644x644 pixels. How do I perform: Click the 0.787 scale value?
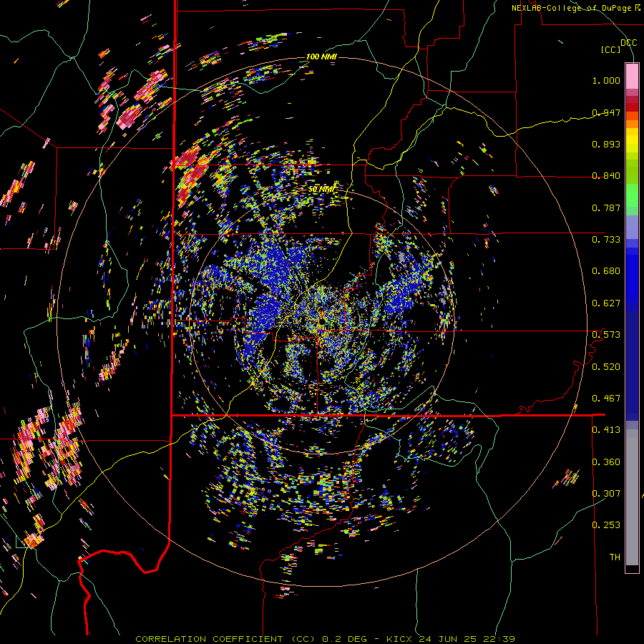[606, 208]
